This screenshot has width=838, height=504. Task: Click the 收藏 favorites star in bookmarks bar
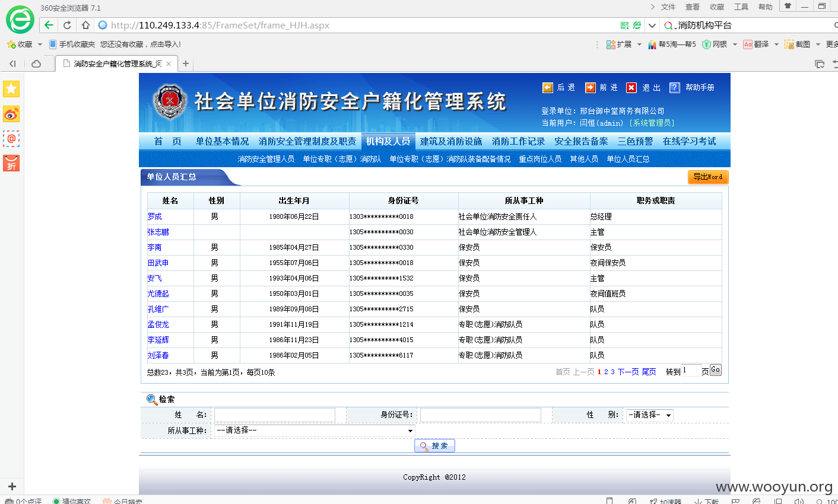(11, 44)
